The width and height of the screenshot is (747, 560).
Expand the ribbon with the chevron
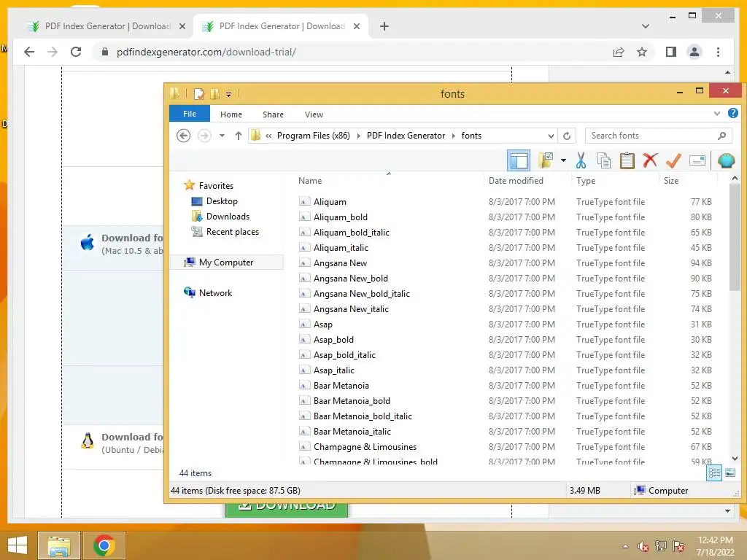[x=716, y=113]
